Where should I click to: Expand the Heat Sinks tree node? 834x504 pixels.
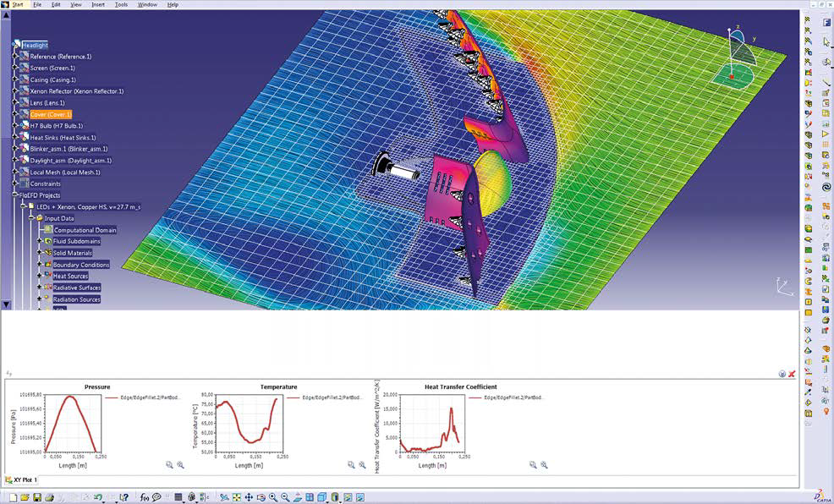coord(16,137)
